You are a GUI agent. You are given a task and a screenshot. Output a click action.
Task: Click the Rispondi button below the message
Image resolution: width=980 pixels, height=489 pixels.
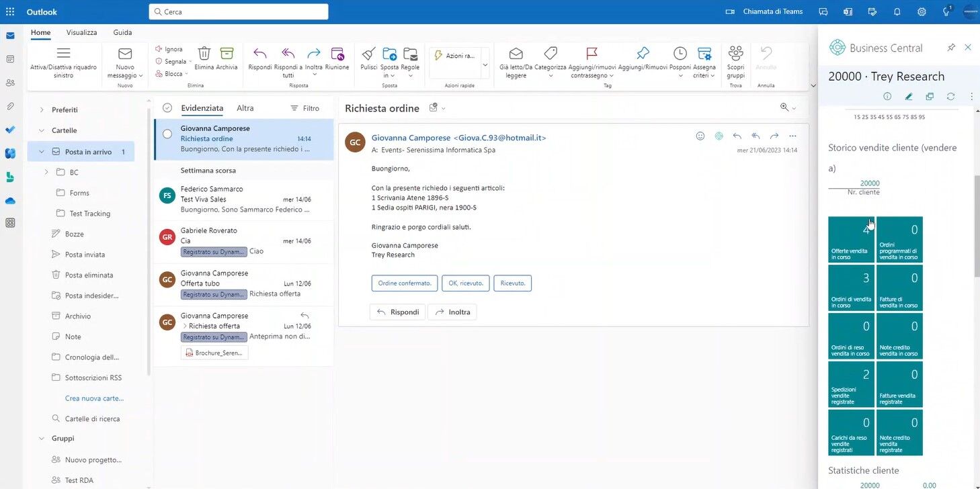pos(397,312)
